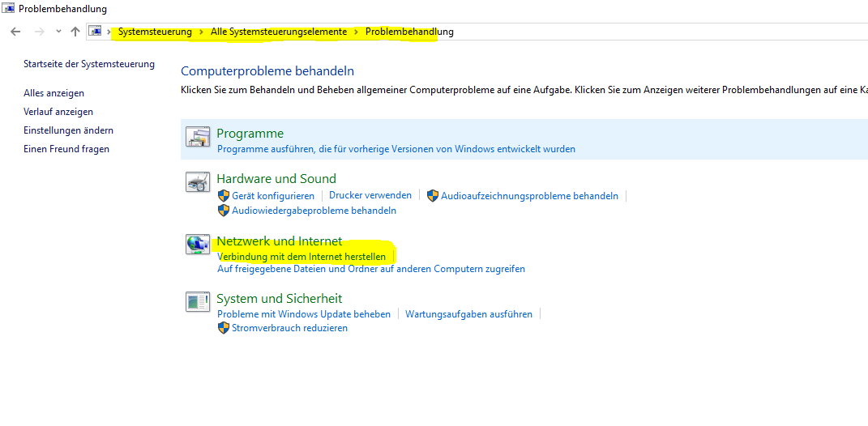Expand chevron after Alle Systemsteuerungselemente
Viewport: 868px width, 426px height.
tap(357, 32)
